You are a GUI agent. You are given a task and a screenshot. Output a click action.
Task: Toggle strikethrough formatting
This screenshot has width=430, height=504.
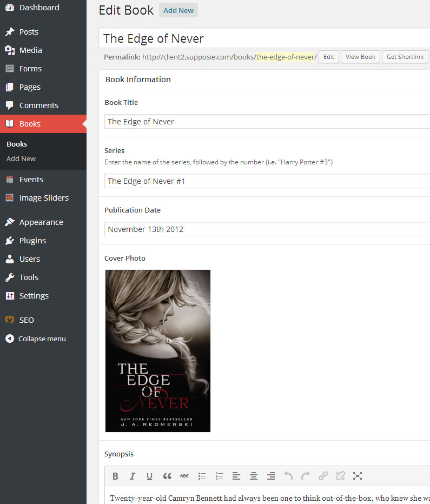tap(184, 476)
